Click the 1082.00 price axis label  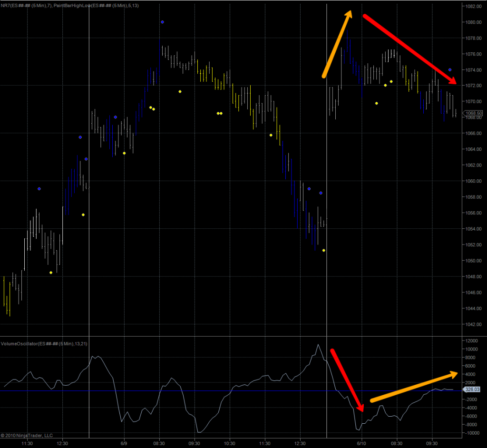coord(473,6)
